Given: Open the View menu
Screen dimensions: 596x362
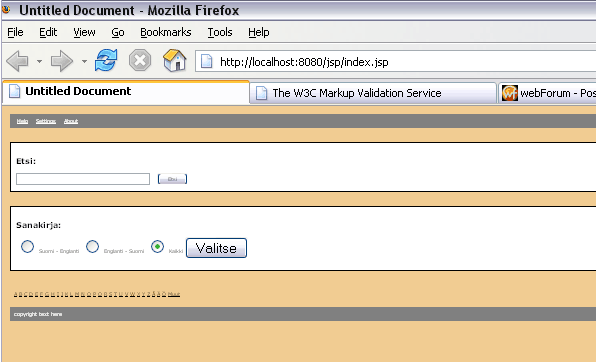Looking at the screenshot, I should click(x=84, y=32).
